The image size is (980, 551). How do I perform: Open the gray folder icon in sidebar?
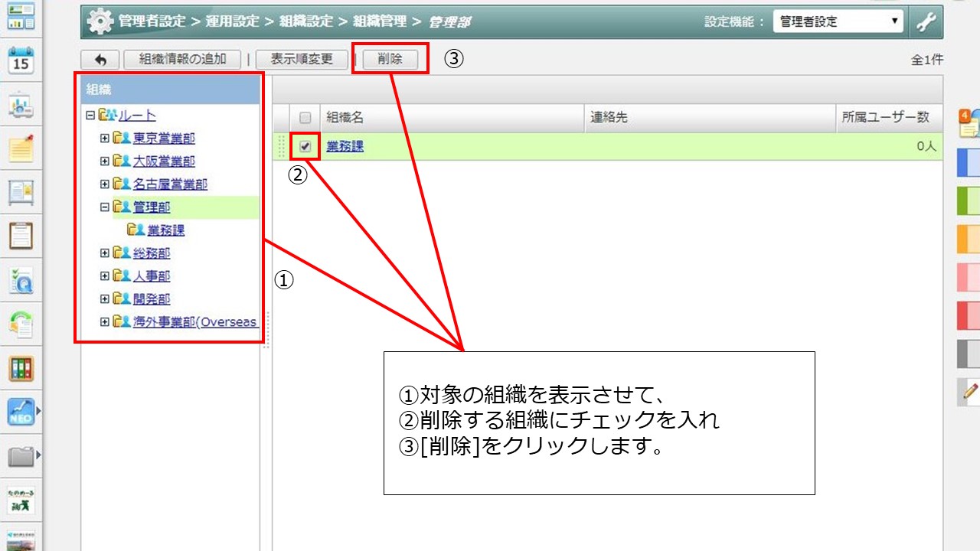tap(21, 457)
